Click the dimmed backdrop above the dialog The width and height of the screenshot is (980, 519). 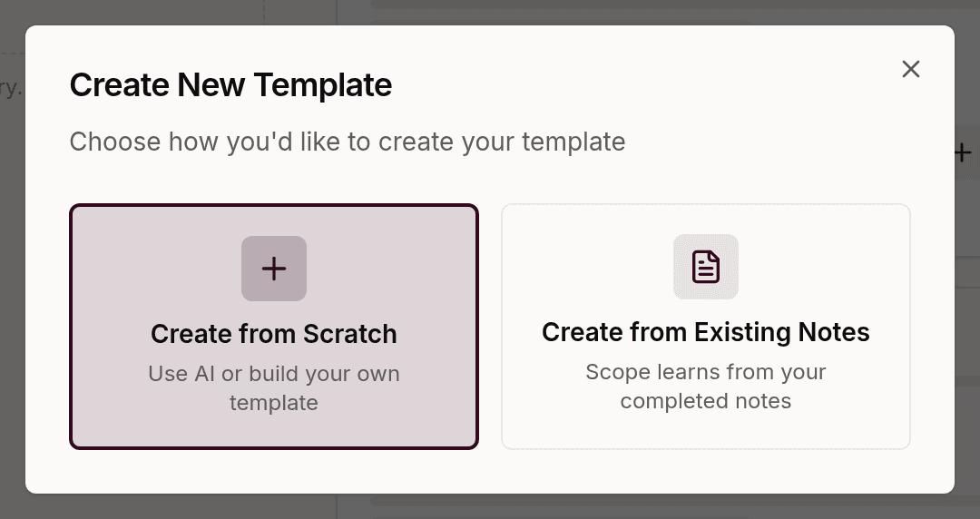(x=490, y=12)
